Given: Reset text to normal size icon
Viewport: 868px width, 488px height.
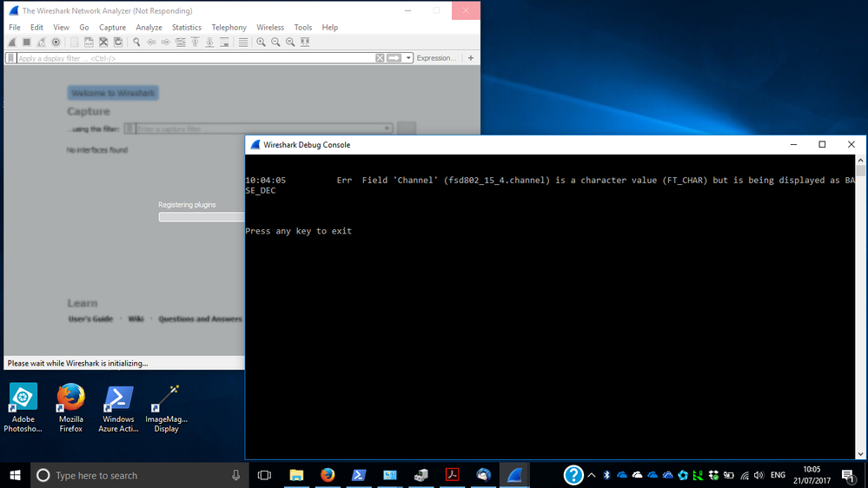Looking at the screenshot, I should pos(290,42).
